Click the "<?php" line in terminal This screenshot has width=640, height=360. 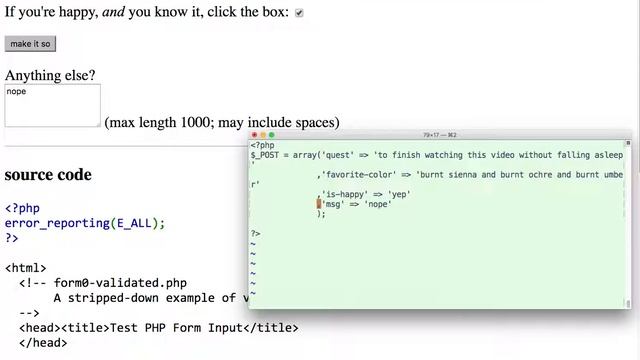click(x=262, y=145)
